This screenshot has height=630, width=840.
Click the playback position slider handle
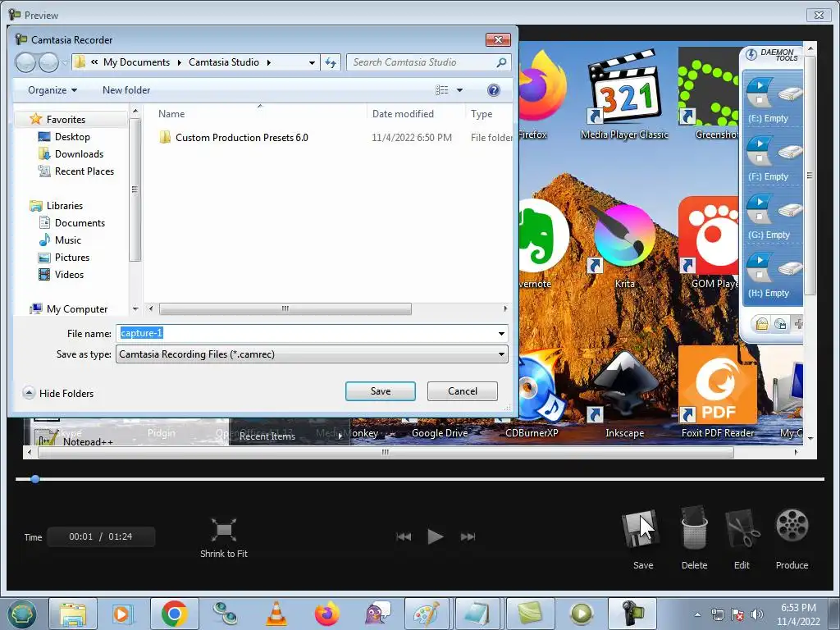(x=34, y=479)
